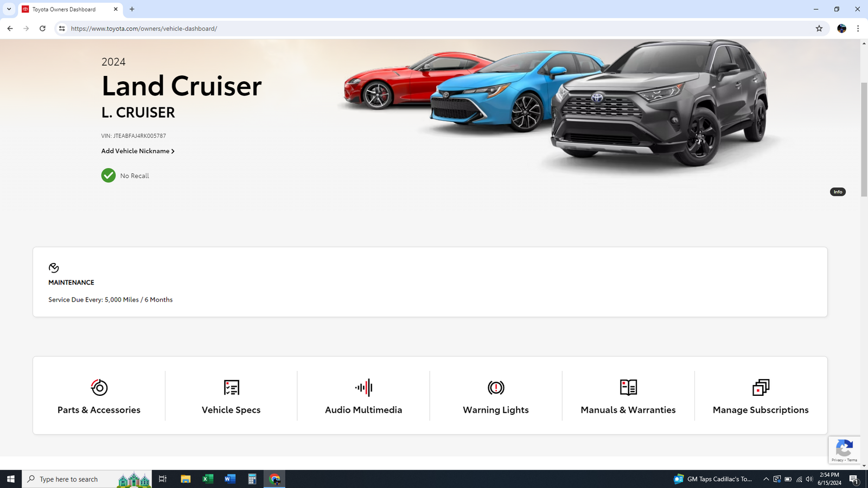
Task: Click the VIN number text
Action: (133, 136)
